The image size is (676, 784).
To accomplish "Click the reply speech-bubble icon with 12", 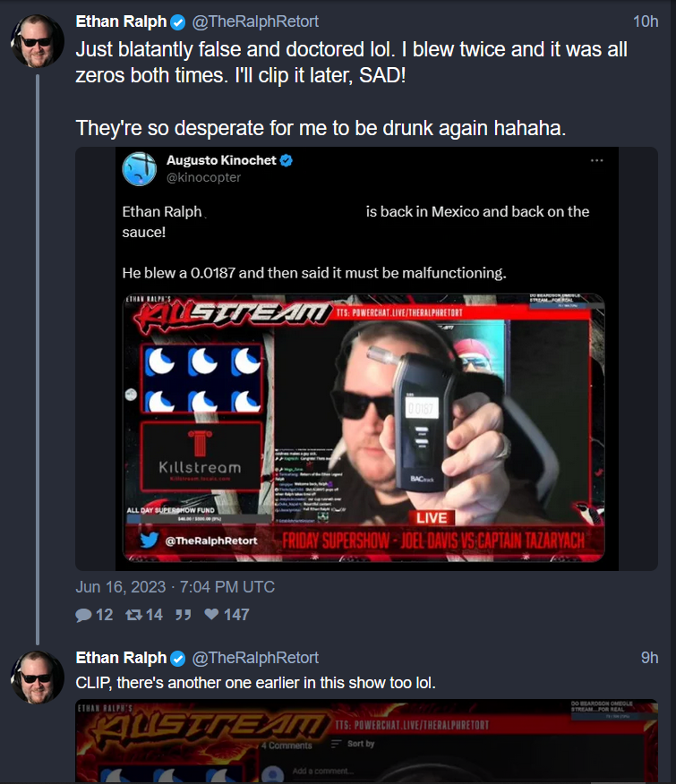I will pyautogui.click(x=83, y=615).
